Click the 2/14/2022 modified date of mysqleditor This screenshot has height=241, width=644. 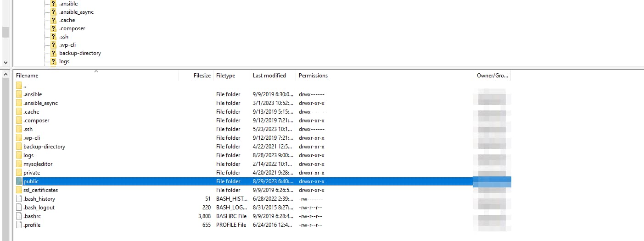click(273, 164)
